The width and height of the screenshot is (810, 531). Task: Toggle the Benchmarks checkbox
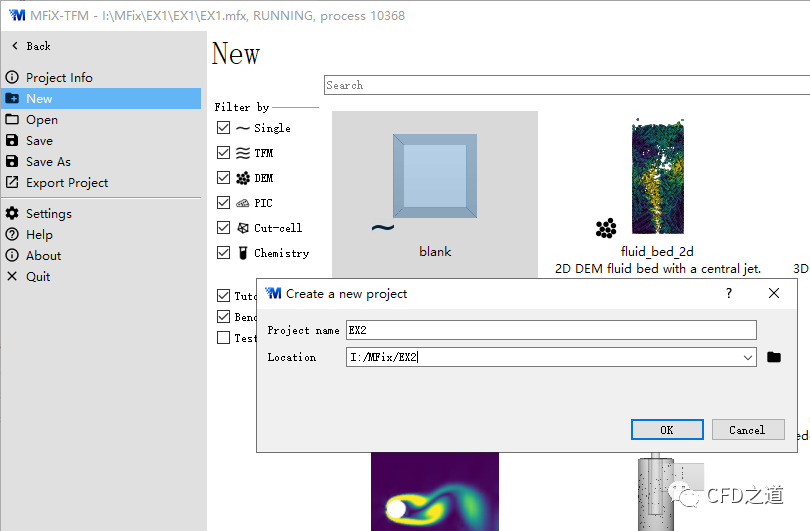(223, 316)
